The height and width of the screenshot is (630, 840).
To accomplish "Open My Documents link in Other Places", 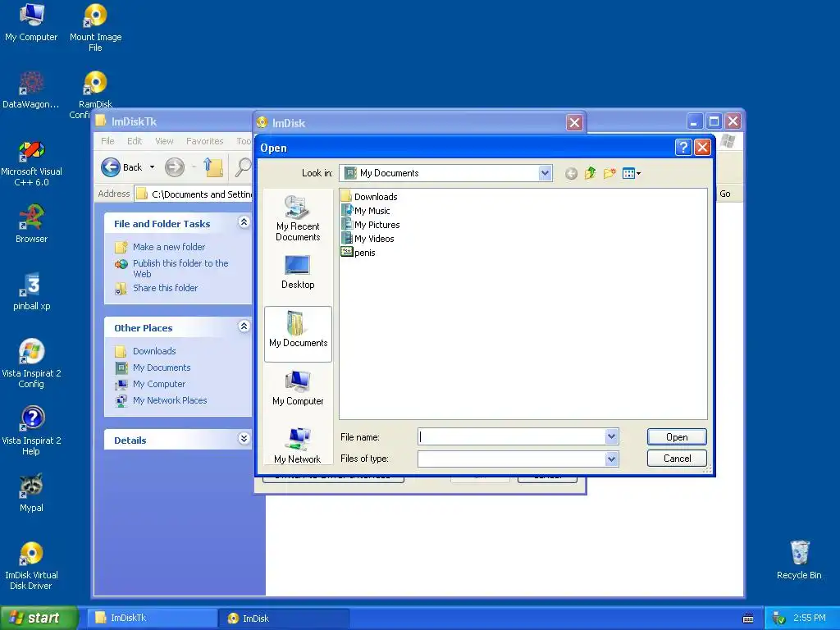I will click(162, 367).
